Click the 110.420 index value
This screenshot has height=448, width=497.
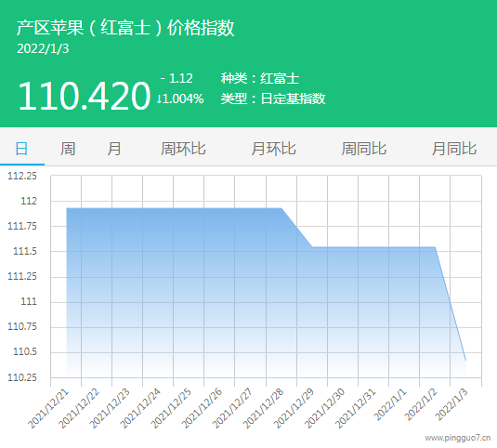click(x=84, y=96)
